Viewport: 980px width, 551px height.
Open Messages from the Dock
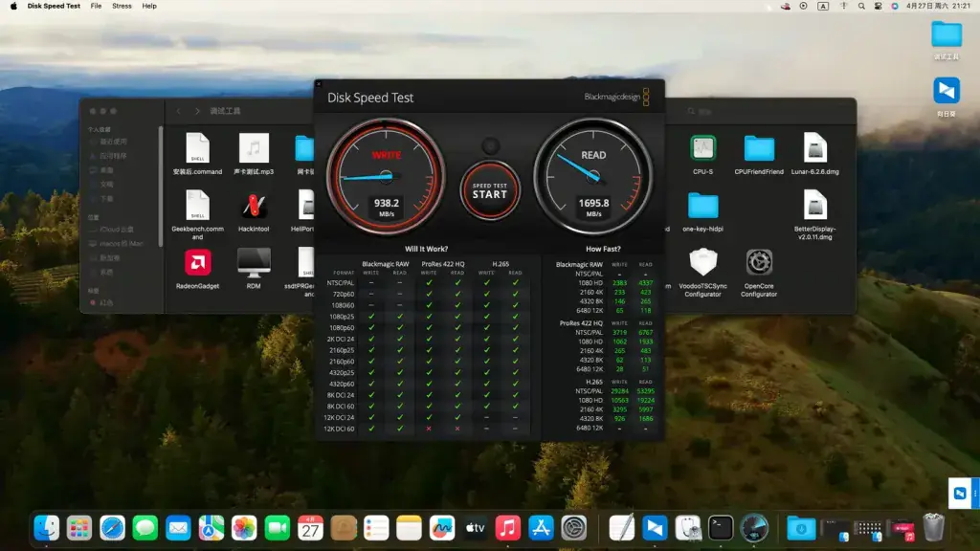(145, 528)
